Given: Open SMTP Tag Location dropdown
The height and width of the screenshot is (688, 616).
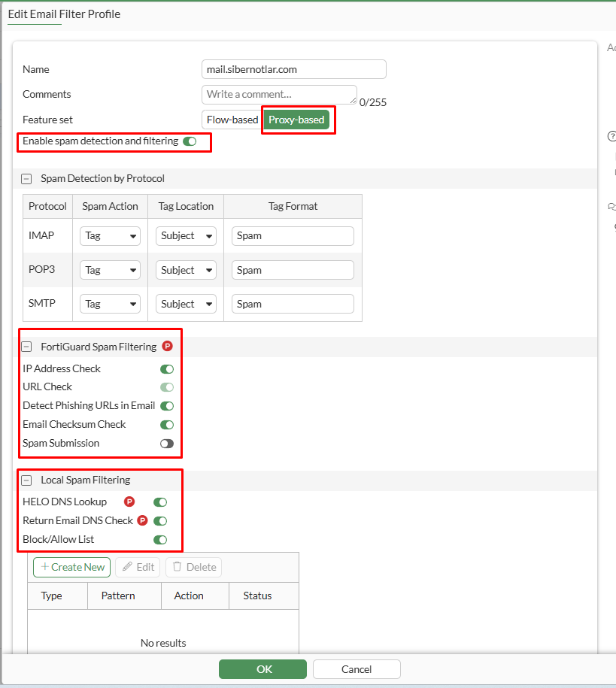Looking at the screenshot, I should [187, 304].
